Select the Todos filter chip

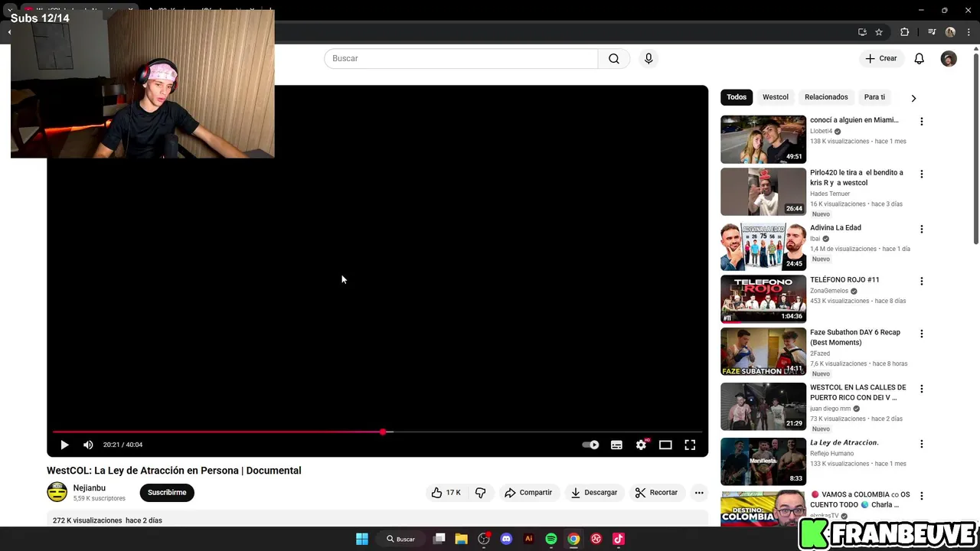point(737,97)
